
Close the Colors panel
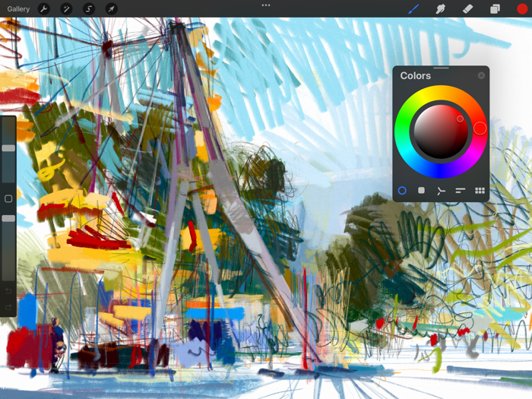point(481,75)
